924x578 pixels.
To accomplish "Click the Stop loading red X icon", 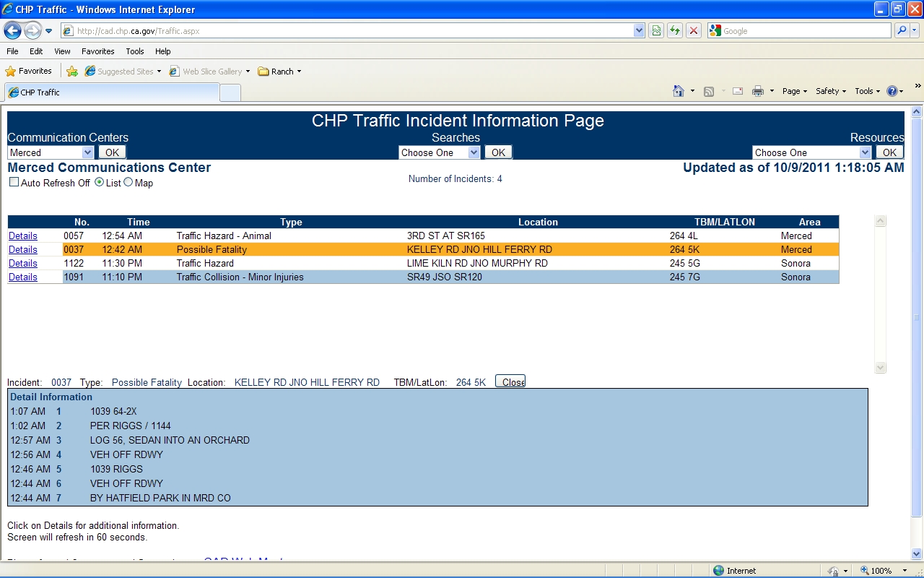I will [x=694, y=31].
